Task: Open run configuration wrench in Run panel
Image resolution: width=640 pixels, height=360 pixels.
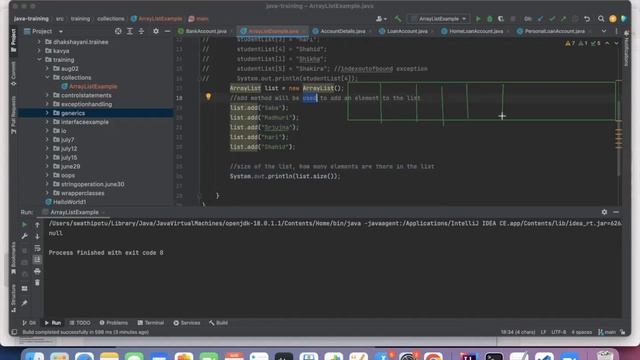Action: coord(24,236)
